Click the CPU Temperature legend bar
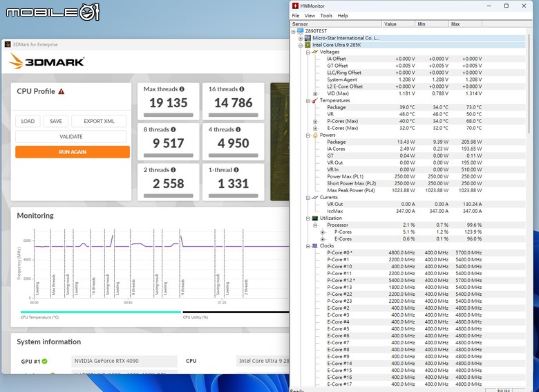 click(101, 312)
